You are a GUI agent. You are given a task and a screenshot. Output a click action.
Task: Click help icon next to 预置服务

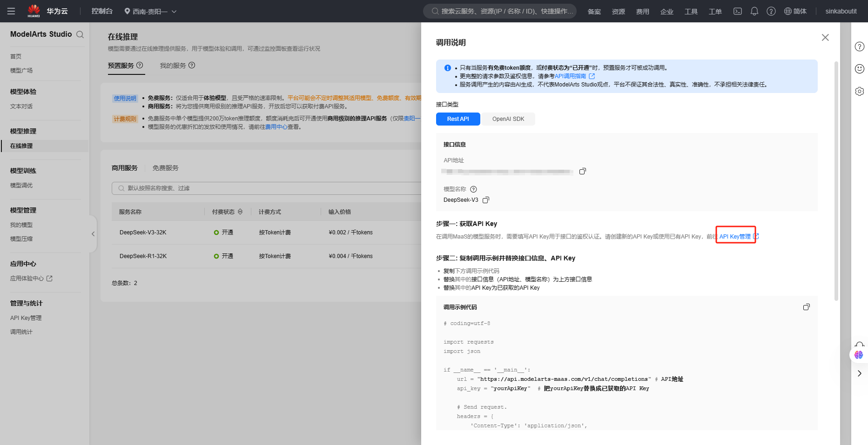[140, 65]
